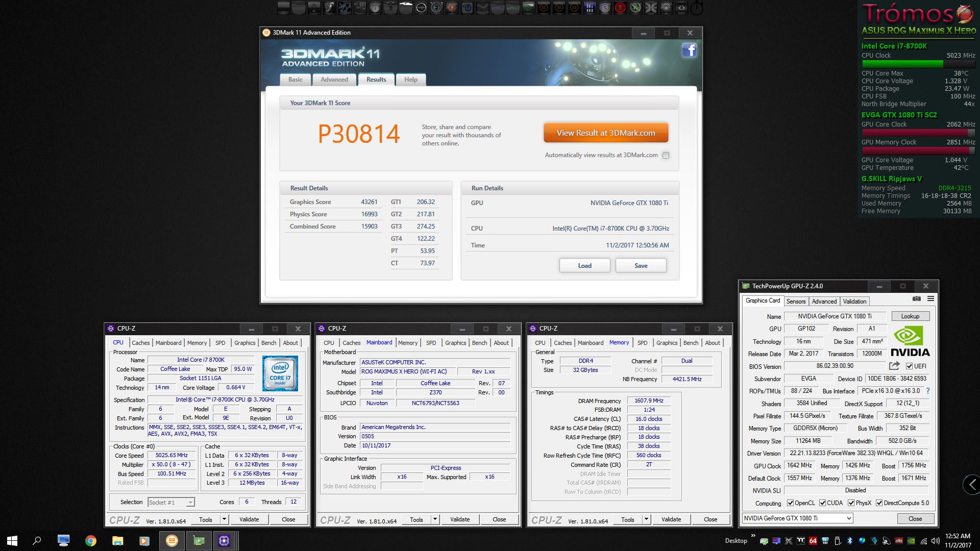Click the BIOS export share icon in GPU-Z

click(894, 366)
